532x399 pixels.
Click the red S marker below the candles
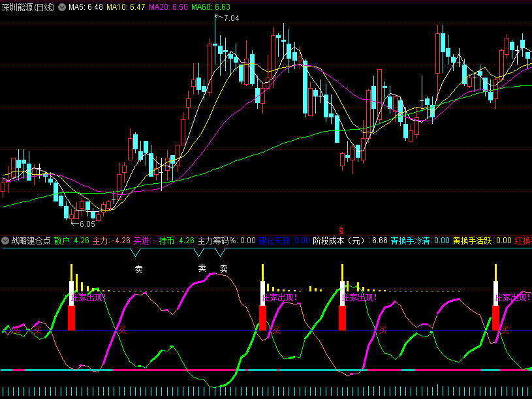pyautogui.click(x=341, y=231)
